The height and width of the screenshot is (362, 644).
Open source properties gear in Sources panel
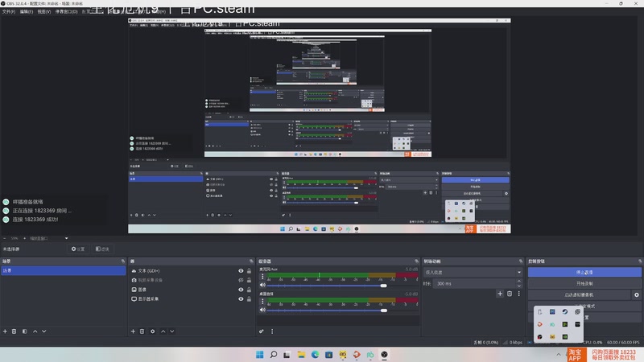click(x=152, y=331)
